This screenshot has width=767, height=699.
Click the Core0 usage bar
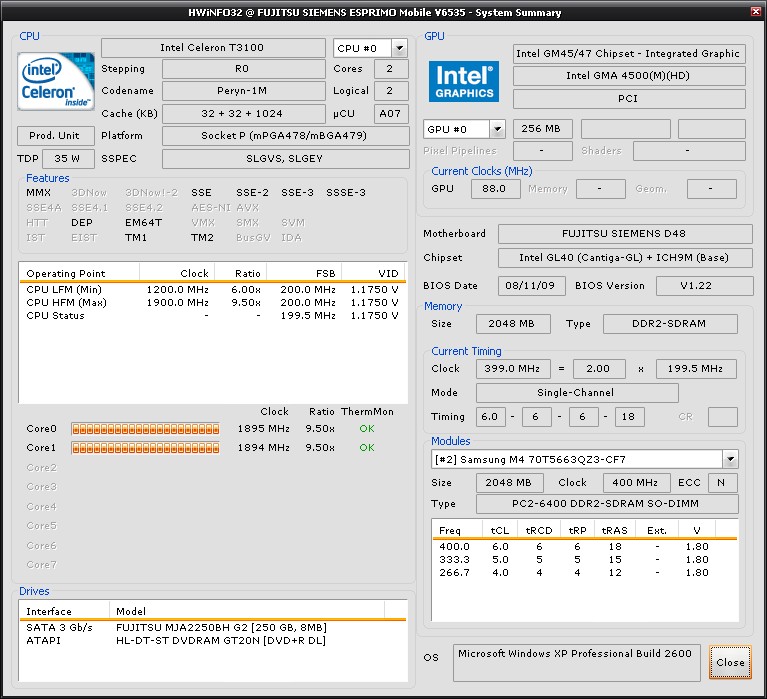[145, 429]
